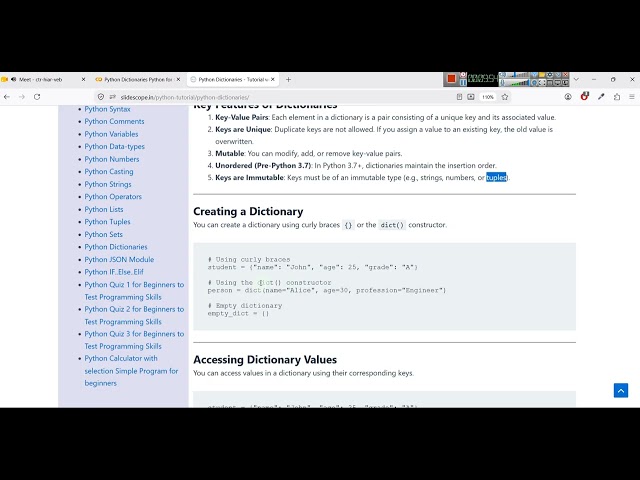Expand the list all tabs chevron
640x480 pixels.
tap(576, 80)
